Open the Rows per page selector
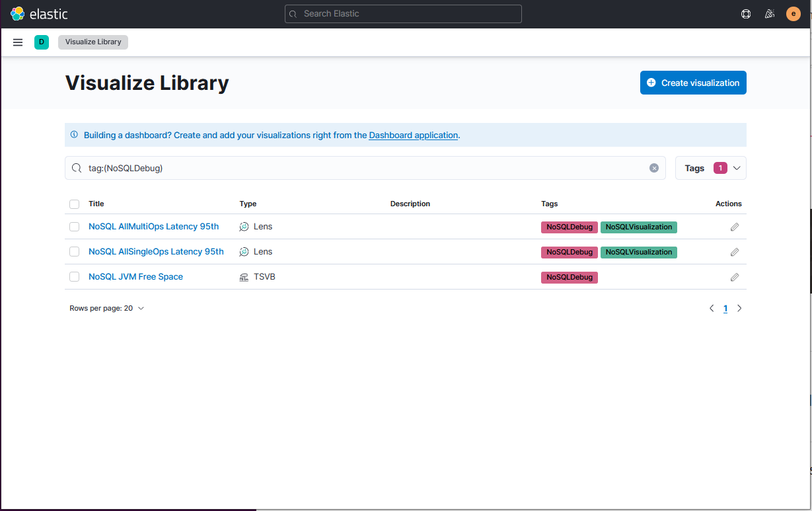 pyautogui.click(x=106, y=308)
